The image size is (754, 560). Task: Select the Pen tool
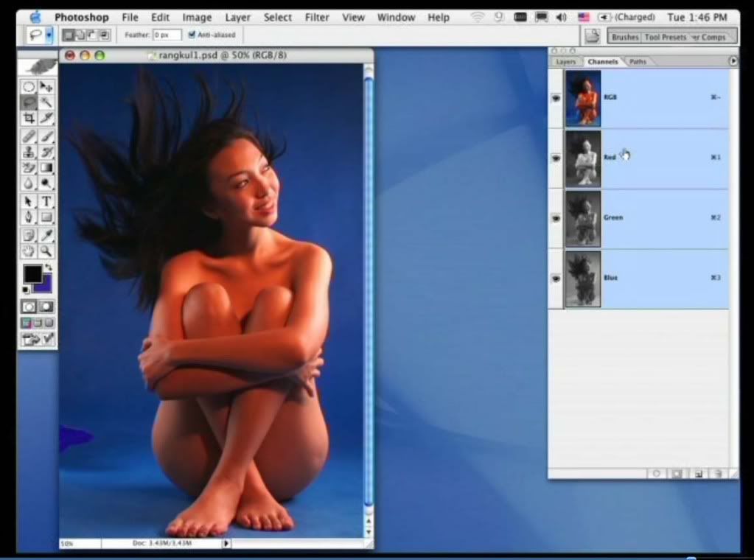point(29,217)
